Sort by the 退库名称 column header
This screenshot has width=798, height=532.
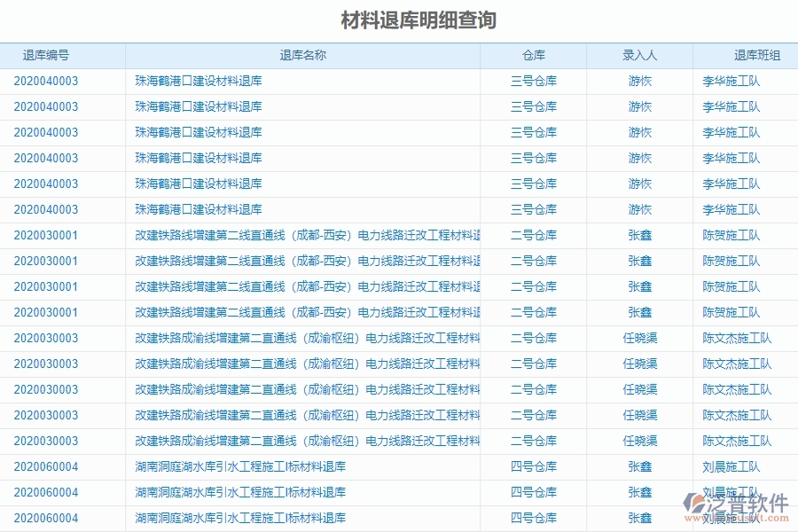[303, 54]
